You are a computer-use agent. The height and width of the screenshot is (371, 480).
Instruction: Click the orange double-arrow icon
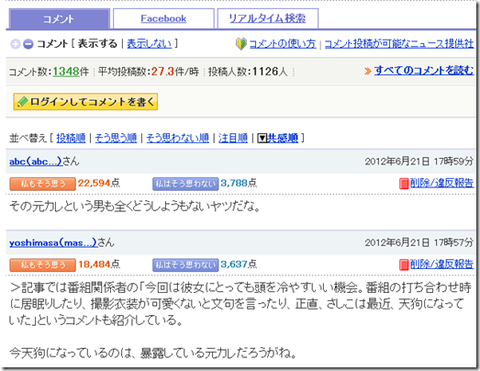point(368,71)
